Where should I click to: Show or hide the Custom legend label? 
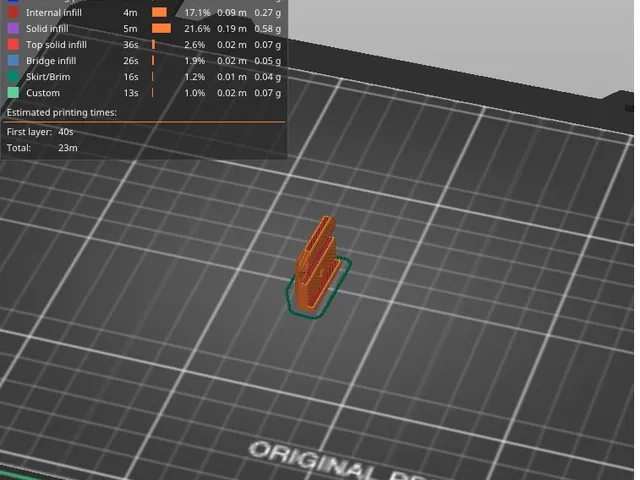[43, 93]
